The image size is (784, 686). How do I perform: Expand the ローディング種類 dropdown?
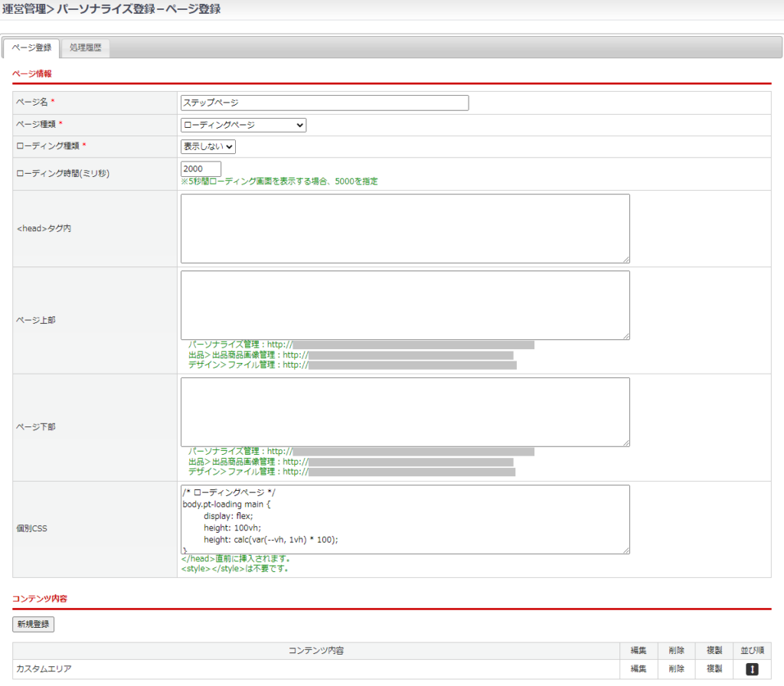[208, 146]
